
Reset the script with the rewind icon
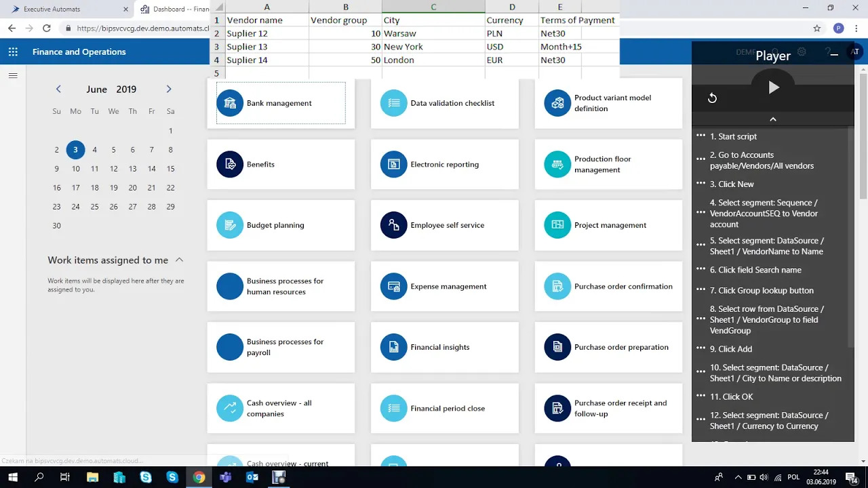click(712, 98)
